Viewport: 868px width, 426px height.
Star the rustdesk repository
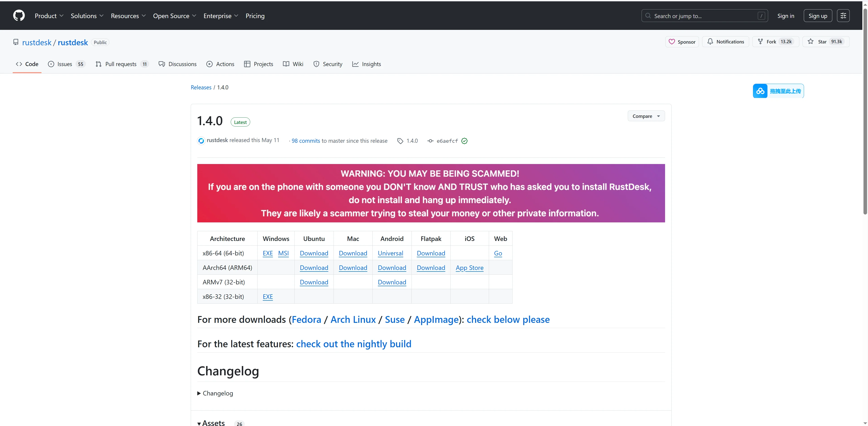point(826,42)
